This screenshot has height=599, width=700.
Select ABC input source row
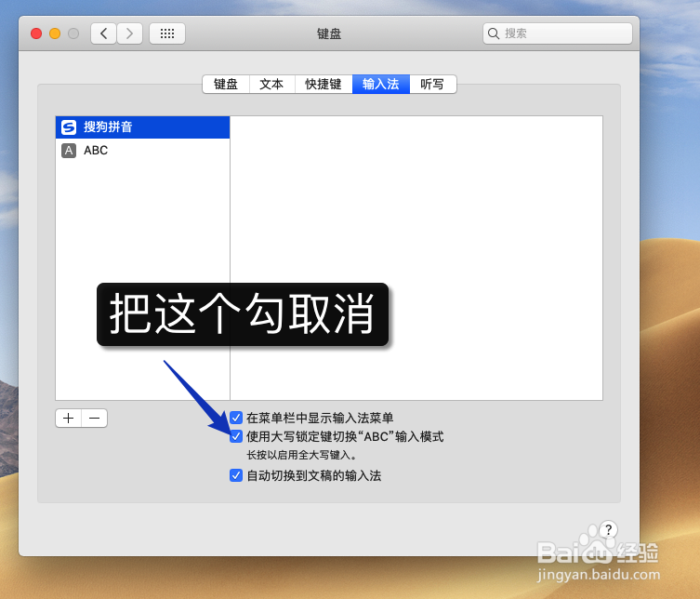pos(143,151)
